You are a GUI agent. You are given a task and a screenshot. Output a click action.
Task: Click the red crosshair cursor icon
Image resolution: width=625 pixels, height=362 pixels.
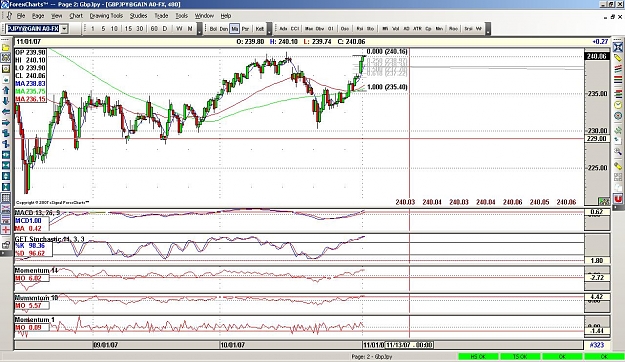click(x=6, y=230)
